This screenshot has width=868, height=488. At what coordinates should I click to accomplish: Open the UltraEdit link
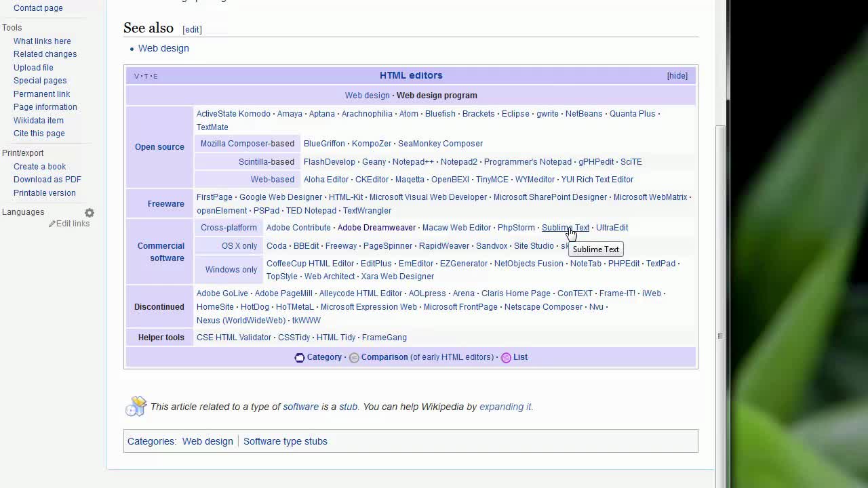612,228
